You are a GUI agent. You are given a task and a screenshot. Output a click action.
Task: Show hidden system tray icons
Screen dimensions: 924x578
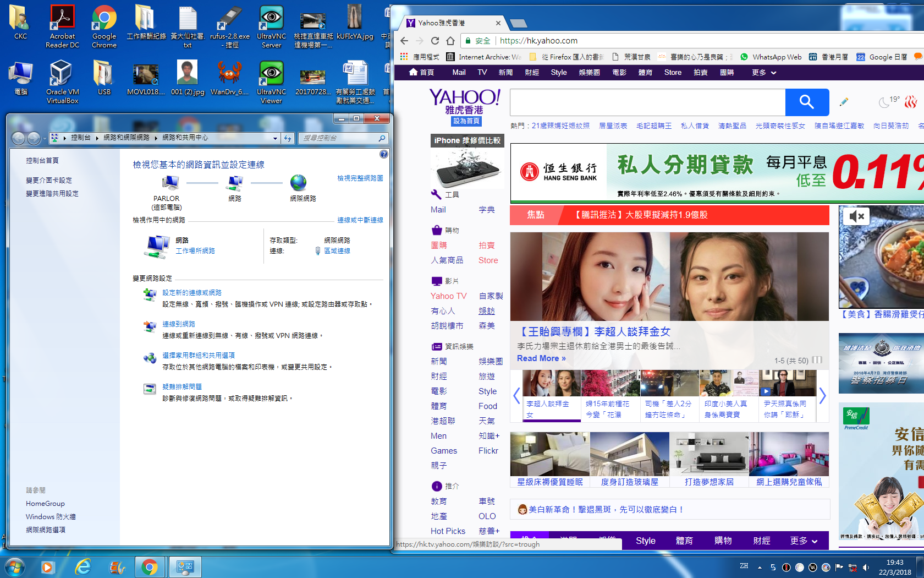click(760, 568)
